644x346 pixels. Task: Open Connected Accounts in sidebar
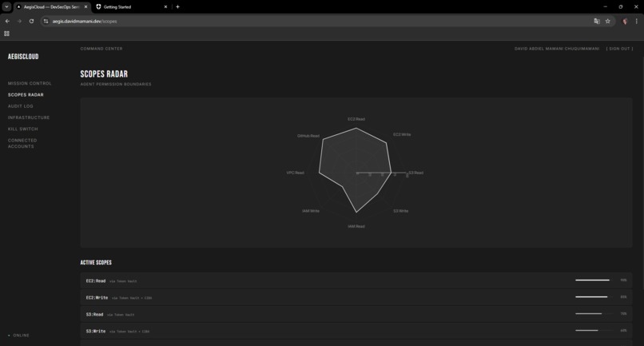click(x=22, y=143)
